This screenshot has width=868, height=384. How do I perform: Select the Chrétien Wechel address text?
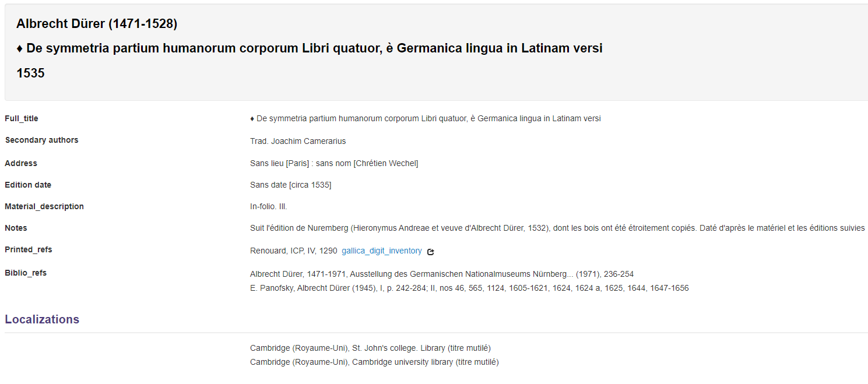pos(334,163)
